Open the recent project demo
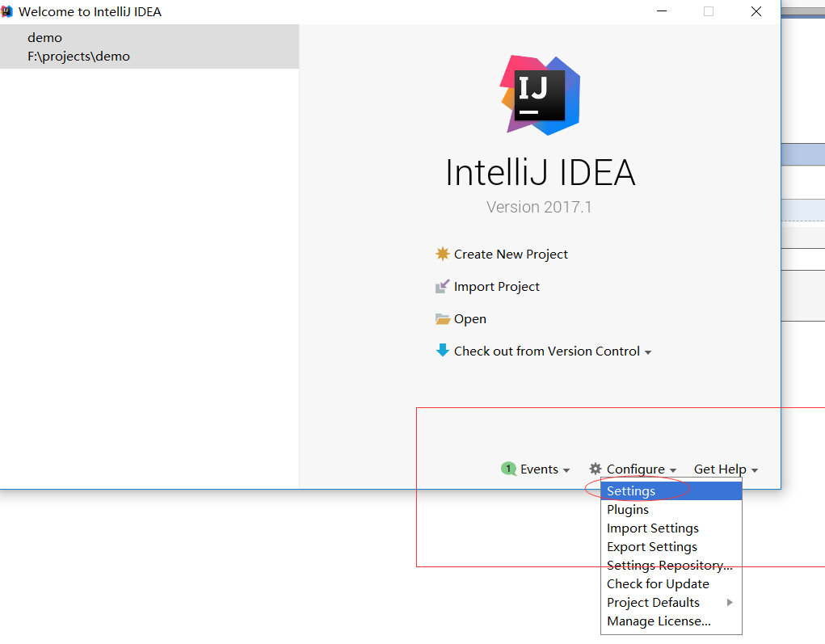 (x=149, y=46)
